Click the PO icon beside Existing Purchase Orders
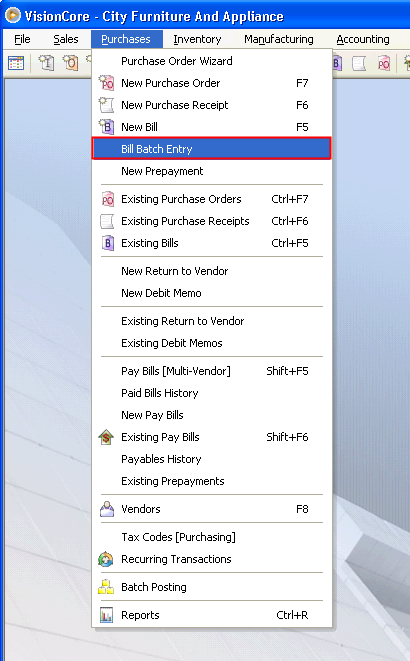The image size is (410, 661). click(x=107, y=199)
